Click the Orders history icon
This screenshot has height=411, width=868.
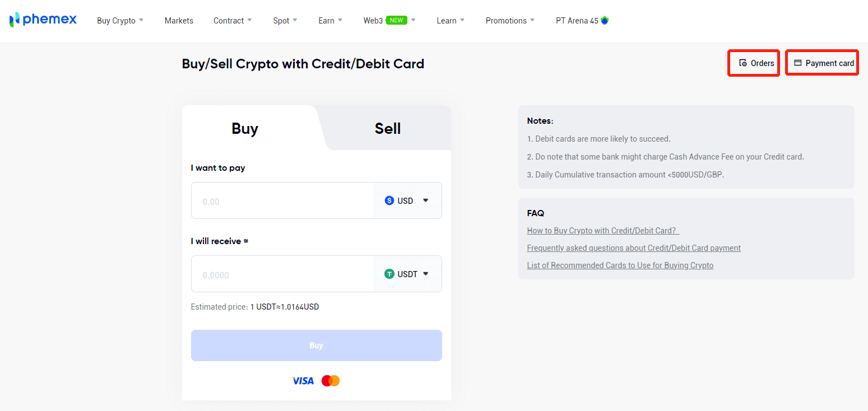743,63
